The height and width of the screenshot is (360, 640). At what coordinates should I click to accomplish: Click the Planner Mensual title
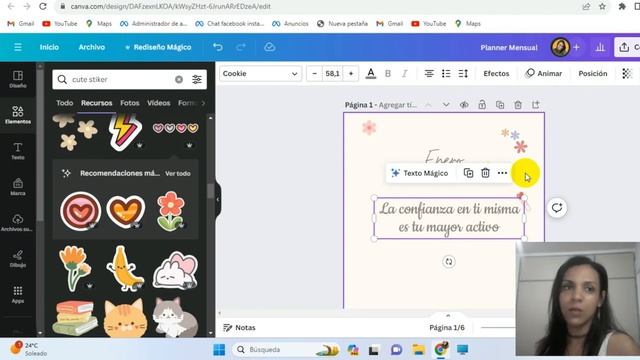(x=509, y=47)
